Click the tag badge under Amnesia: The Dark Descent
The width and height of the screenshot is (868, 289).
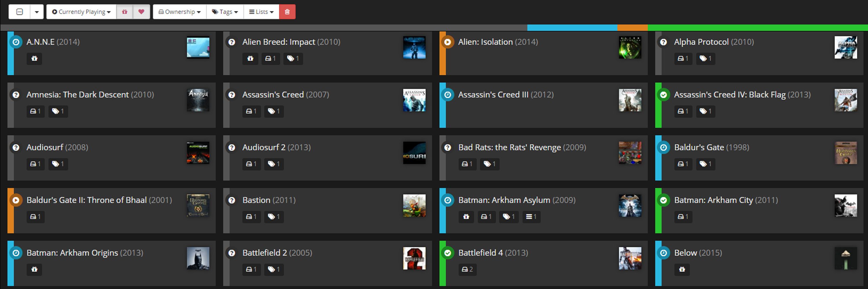coord(58,111)
